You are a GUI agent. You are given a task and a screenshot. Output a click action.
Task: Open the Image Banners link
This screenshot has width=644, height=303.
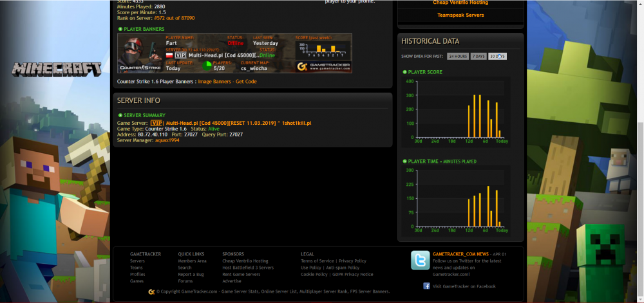[214, 82]
